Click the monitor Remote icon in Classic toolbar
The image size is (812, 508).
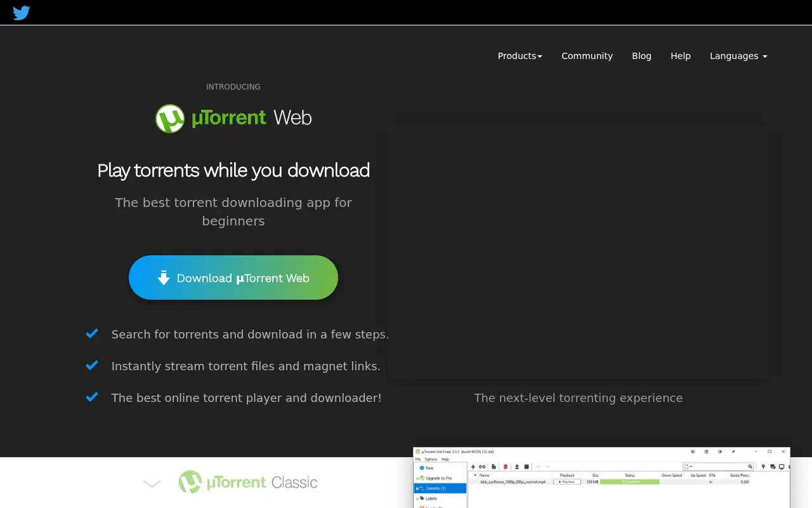pos(782,467)
